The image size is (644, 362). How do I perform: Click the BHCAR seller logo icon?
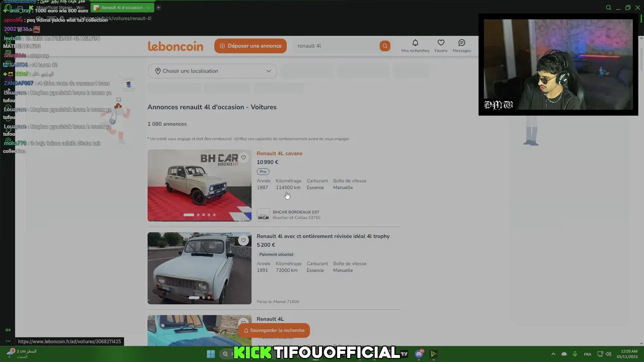click(263, 215)
